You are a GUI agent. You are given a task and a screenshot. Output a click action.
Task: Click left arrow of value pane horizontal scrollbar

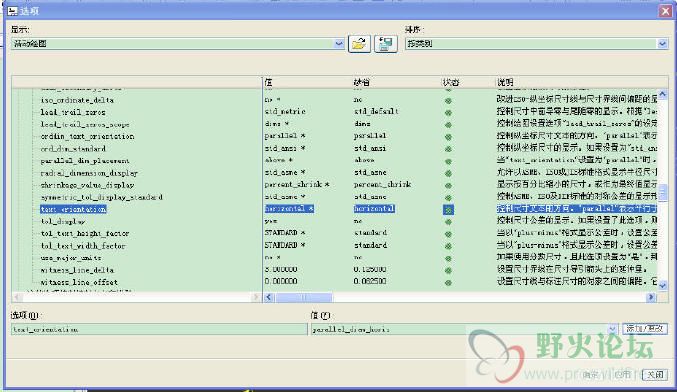pyautogui.click(x=269, y=297)
